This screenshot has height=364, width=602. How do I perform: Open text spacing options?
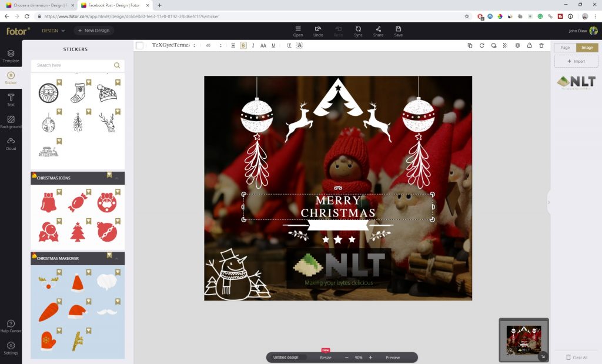pyautogui.click(x=289, y=45)
